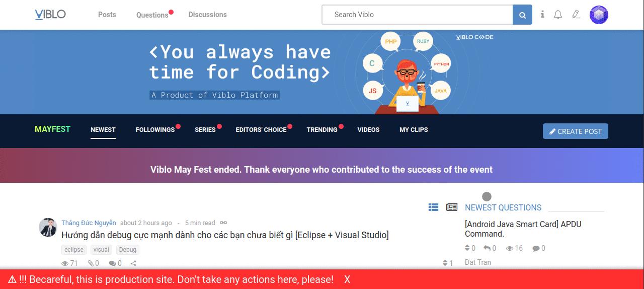
Task: Click the question vote arrows icon
Action: coord(467,248)
